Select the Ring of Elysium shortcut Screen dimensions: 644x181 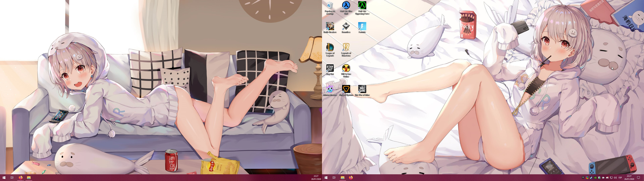346,89
